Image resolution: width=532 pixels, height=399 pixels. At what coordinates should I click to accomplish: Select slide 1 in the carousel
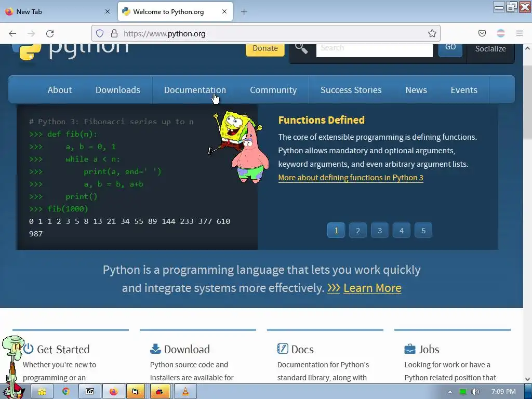coord(336,230)
